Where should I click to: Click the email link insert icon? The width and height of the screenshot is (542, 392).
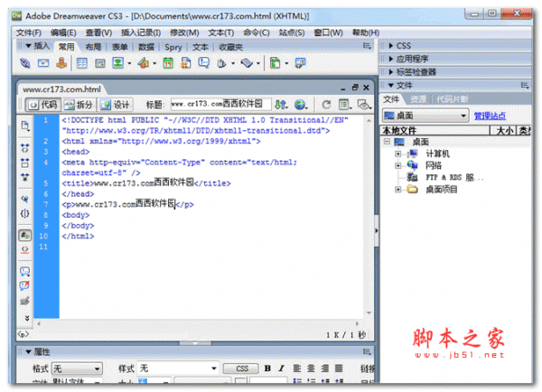(x=43, y=63)
